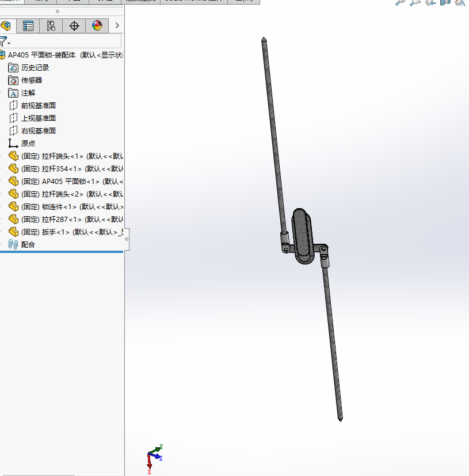
Task: Select the 历史记录 label
Action: 35,68
